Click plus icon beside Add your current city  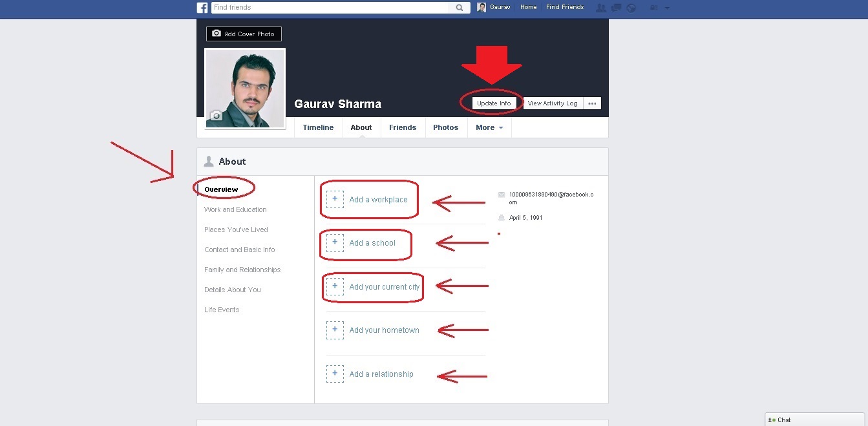(x=335, y=286)
